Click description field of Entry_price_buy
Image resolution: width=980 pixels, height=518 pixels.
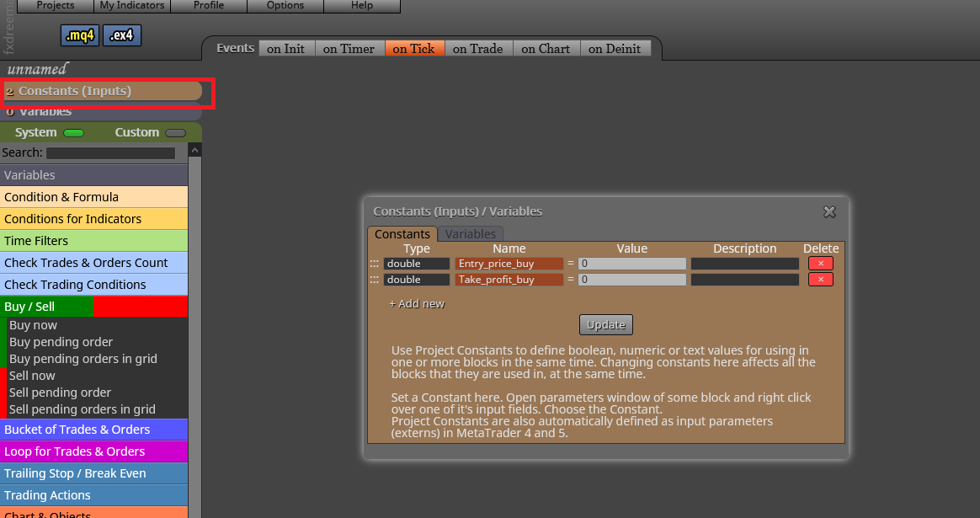click(745, 264)
